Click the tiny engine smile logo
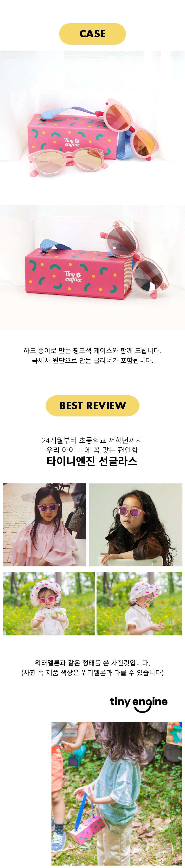The image size is (185, 868). coord(139,704)
